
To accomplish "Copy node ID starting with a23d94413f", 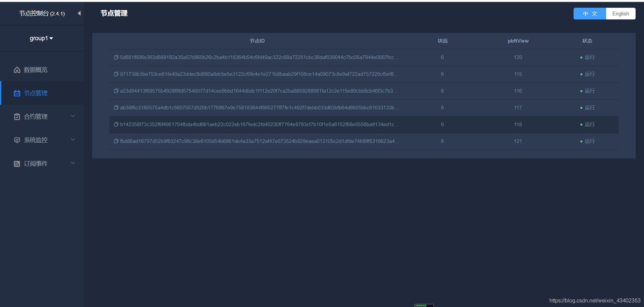I will pyautogui.click(x=116, y=91).
